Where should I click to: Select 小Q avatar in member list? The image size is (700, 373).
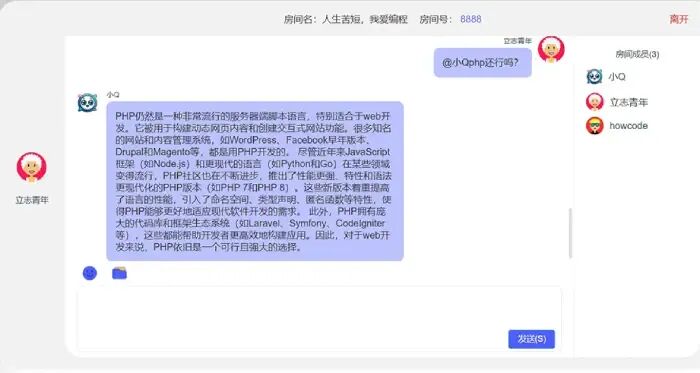tap(594, 77)
